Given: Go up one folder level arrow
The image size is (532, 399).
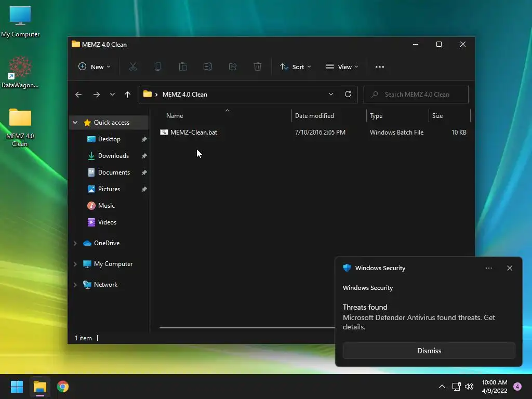Looking at the screenshot, I should 128,95.
